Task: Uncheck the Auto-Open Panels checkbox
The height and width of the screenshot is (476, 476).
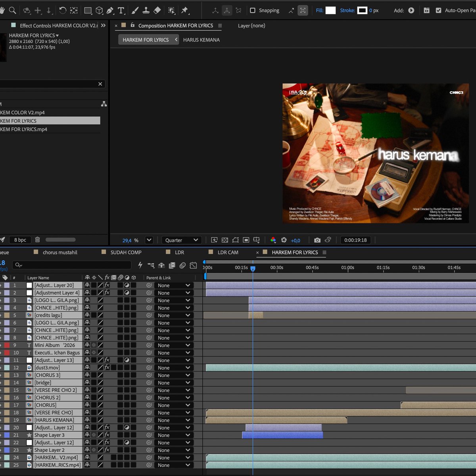Action: coord(438,10)
